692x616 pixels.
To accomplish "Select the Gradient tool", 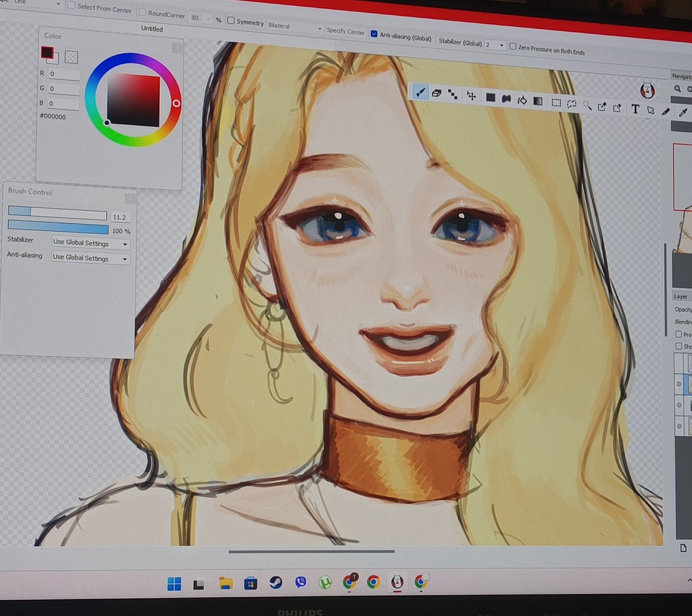I will pos(537,102).
